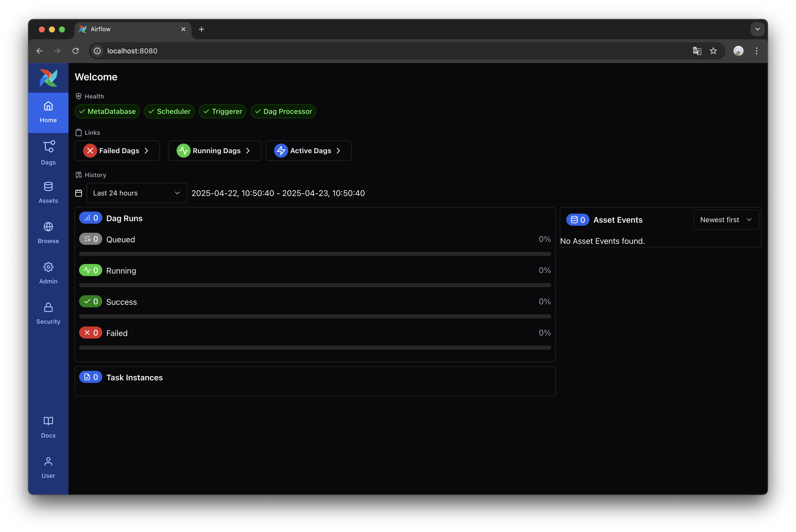Open the User profile menu
This screenshot has width=796, height=532.
[x=48, y=468]
